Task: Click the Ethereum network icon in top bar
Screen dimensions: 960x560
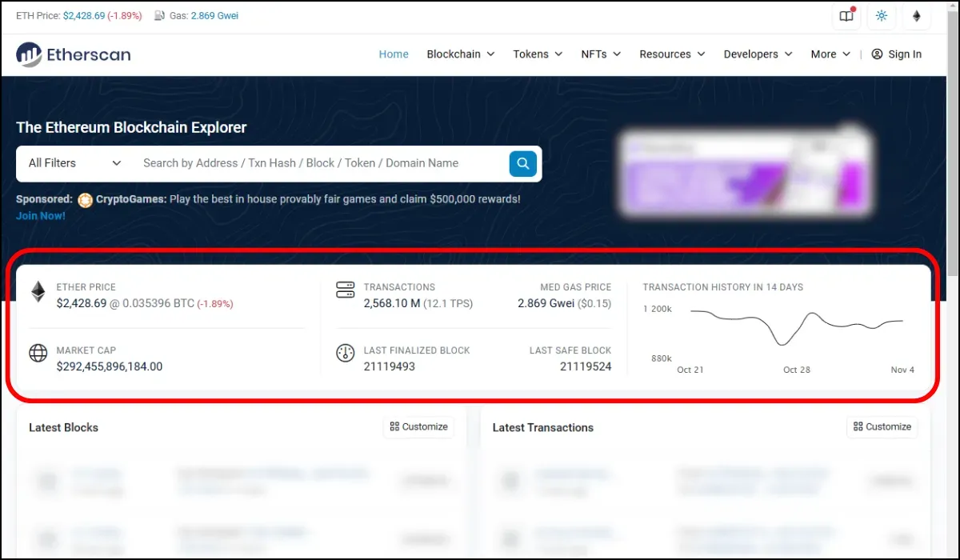Action: point(917,16)
